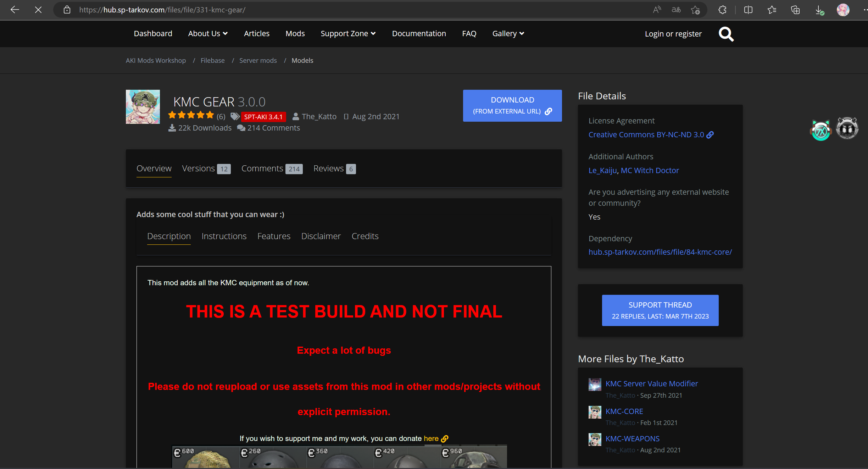Image resolution: width=868 pixels, height=469 pixels.
Task: Click Download from external URL button
Action: 512,106
